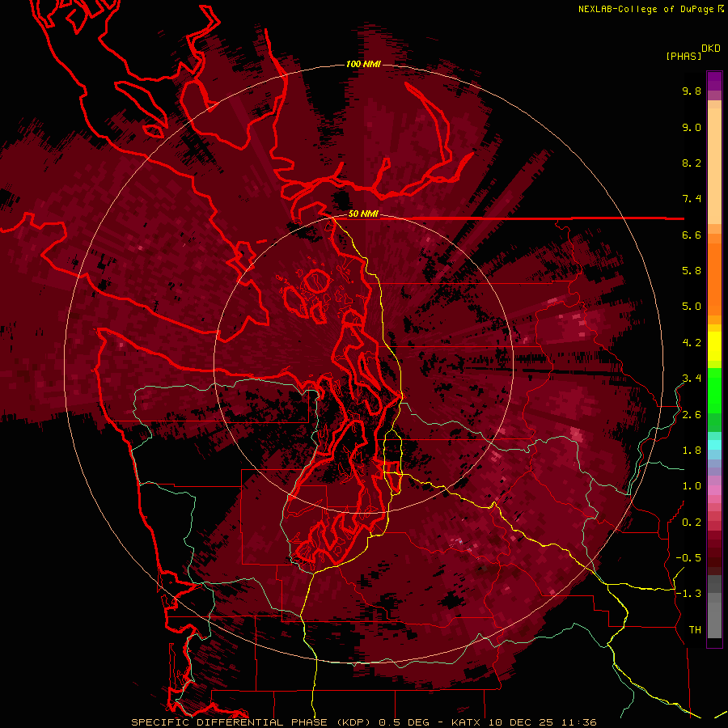Screen dimensions: 728x728
Task: Click the 8.2 value on color scale
Action: pyautogui.click(x=692, y=163)
